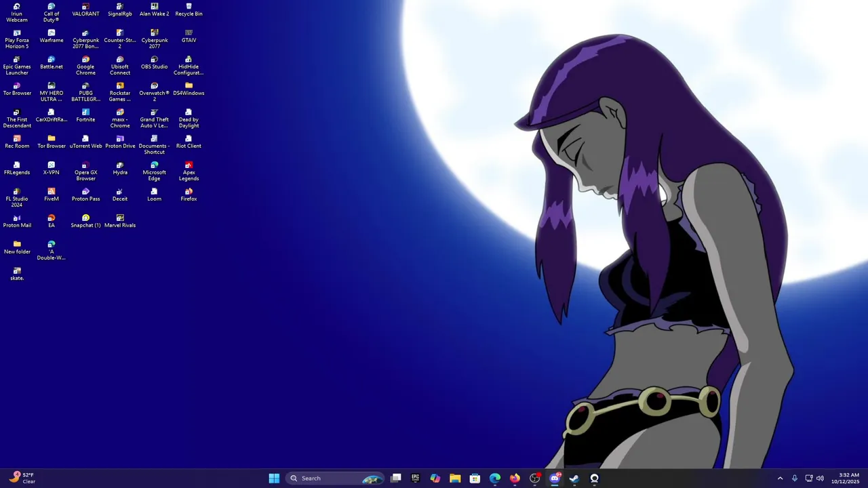Screen dimensions: 868x488
Task: Select the Rockstar Games desktop icon
Action: [120, 91]
